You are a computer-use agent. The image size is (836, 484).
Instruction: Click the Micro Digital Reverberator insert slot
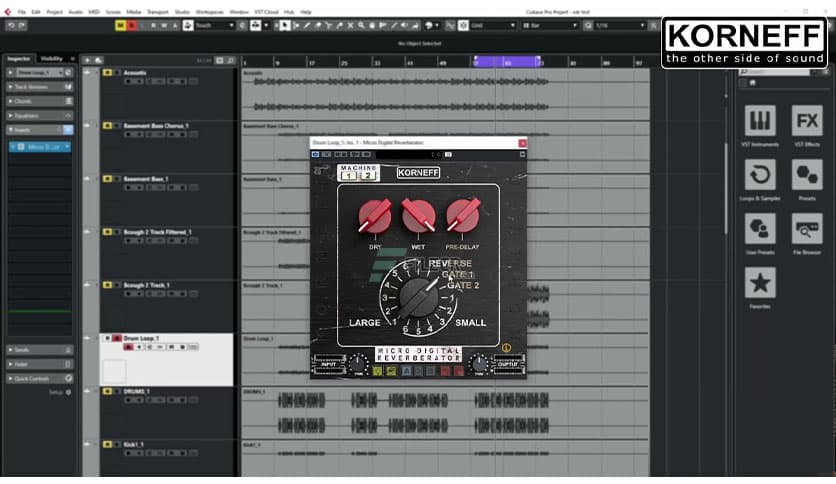coord(41,147)
